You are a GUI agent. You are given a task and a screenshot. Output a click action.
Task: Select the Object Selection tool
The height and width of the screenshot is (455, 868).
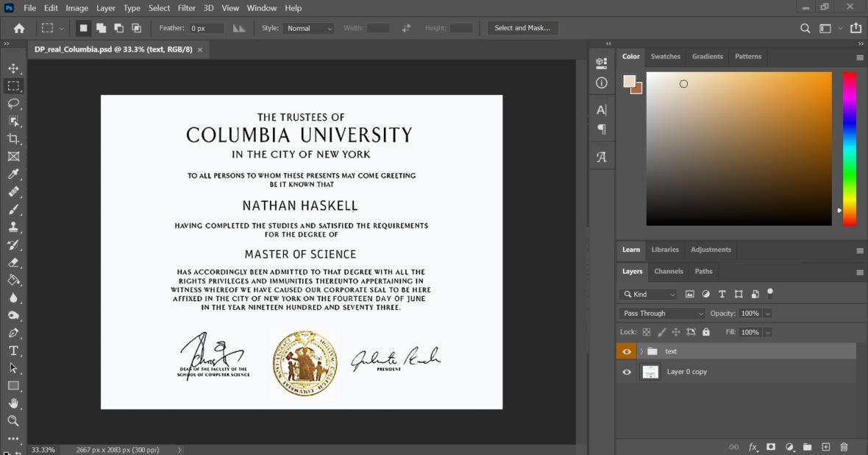click(13, 121)
